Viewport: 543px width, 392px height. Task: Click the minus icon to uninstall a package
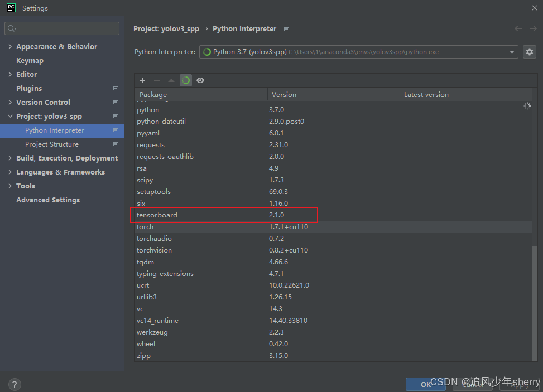pyautogui.click(x=156, y=80)
